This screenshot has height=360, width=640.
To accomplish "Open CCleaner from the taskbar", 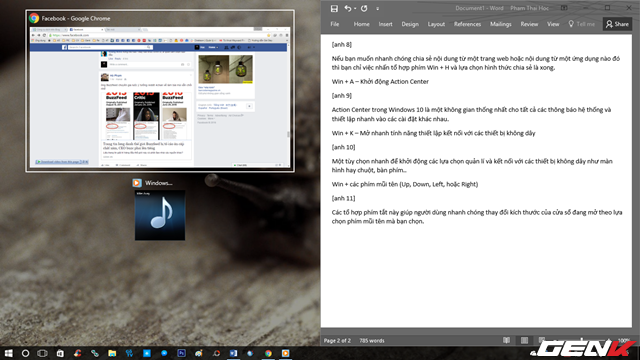I will (x=77, y=353).
